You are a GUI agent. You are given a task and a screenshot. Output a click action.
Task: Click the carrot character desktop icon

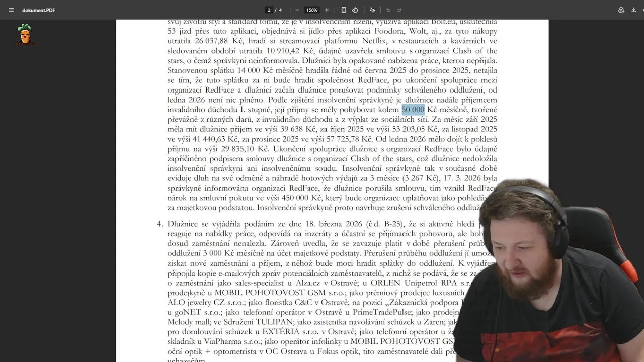click(x=25, y=34)
